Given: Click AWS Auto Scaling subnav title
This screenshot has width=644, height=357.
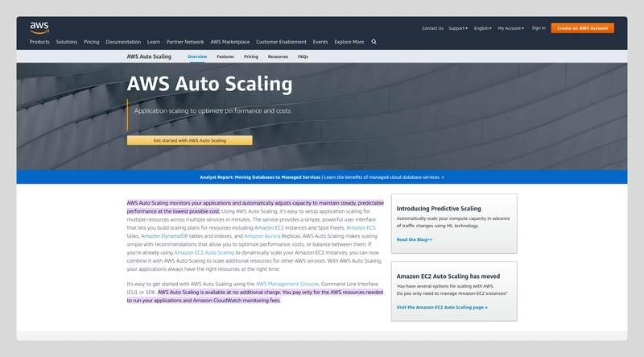Looking at the screenshot, I should point(149,56).
